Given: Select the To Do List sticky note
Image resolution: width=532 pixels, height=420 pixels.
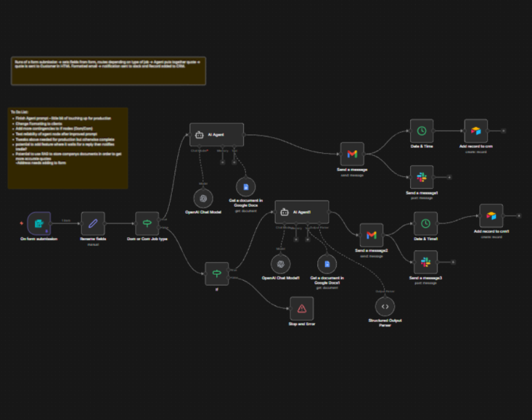Looking at the screenshot, I should pyautogui.click(x=68, y=147).
